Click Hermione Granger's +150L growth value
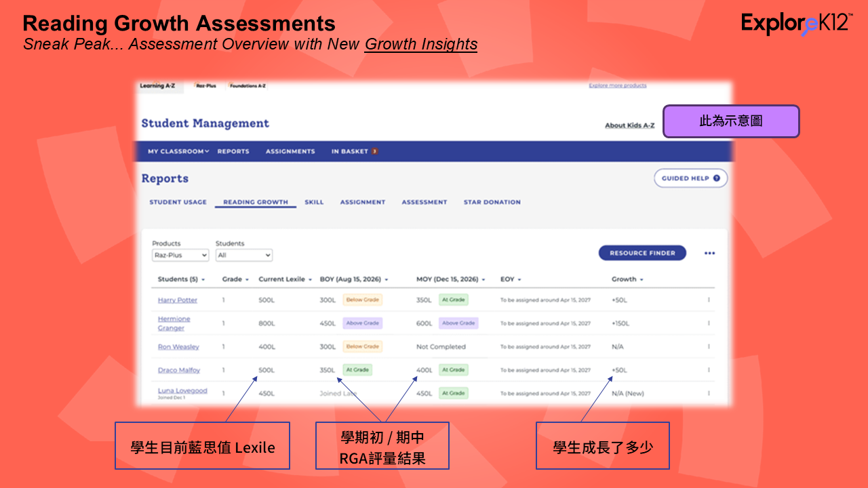868x488 pixels. 620,323
